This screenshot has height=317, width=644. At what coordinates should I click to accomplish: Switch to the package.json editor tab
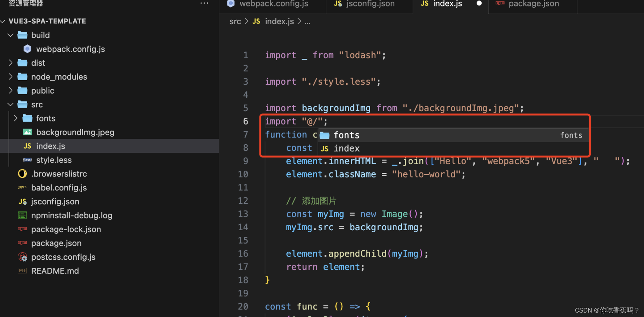tap(533, 4)
